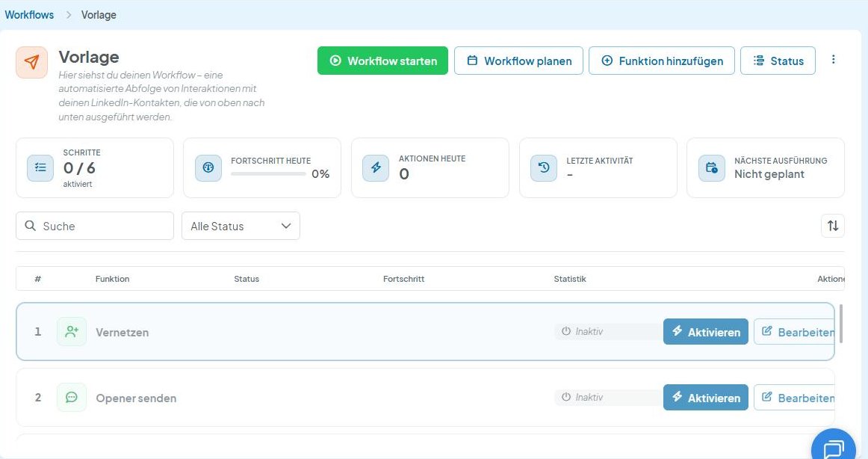The height and width of the screenshot is (459, 868).
Task: Click the Letzte Aktivität history icon
Action: point(544,167)
